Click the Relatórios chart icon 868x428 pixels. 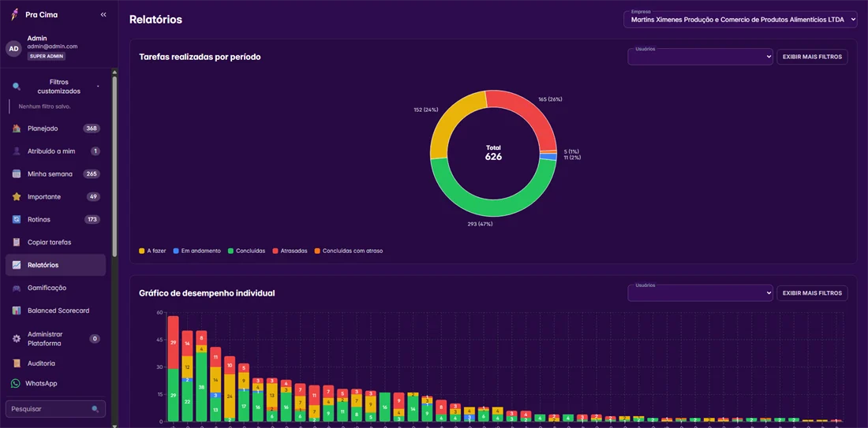coord(17,265)
